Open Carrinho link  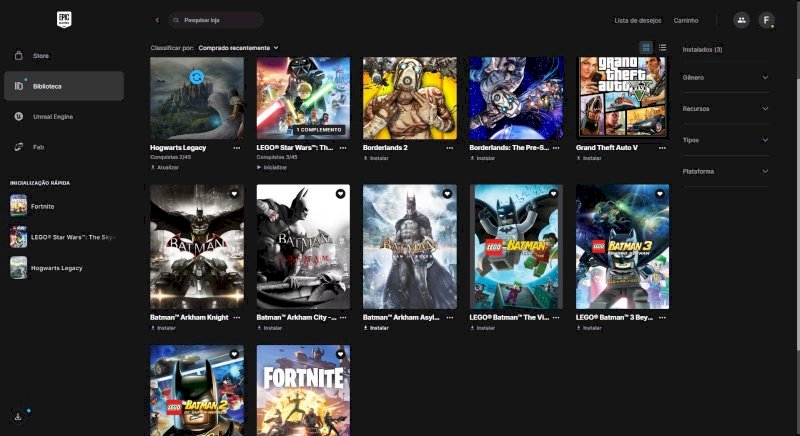[x=686, y=20]
